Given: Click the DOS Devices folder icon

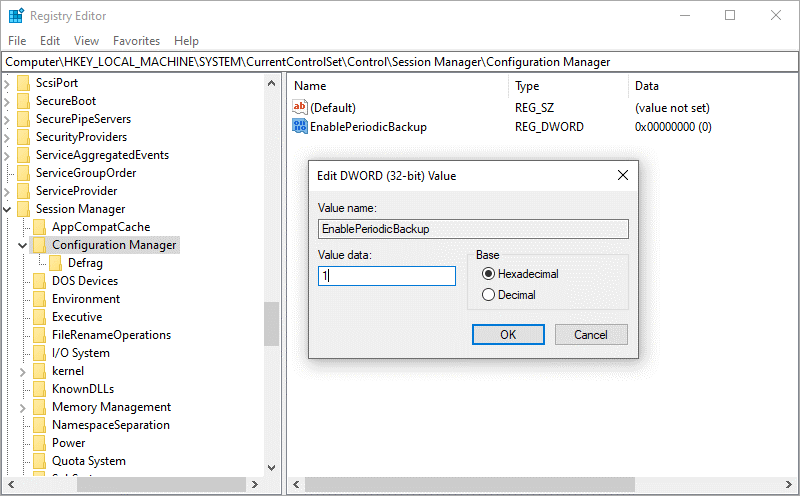Looking at the screenshot, I should (x=39, y=281).
